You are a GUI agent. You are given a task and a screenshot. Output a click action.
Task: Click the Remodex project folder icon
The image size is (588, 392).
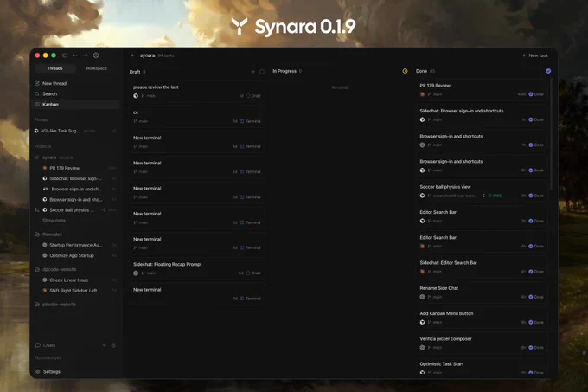click(x=37, y=234)
